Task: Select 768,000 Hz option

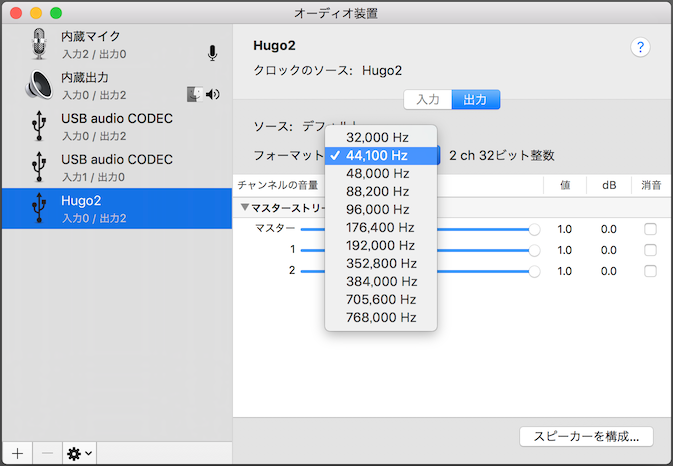Action: tap(381, 318)
